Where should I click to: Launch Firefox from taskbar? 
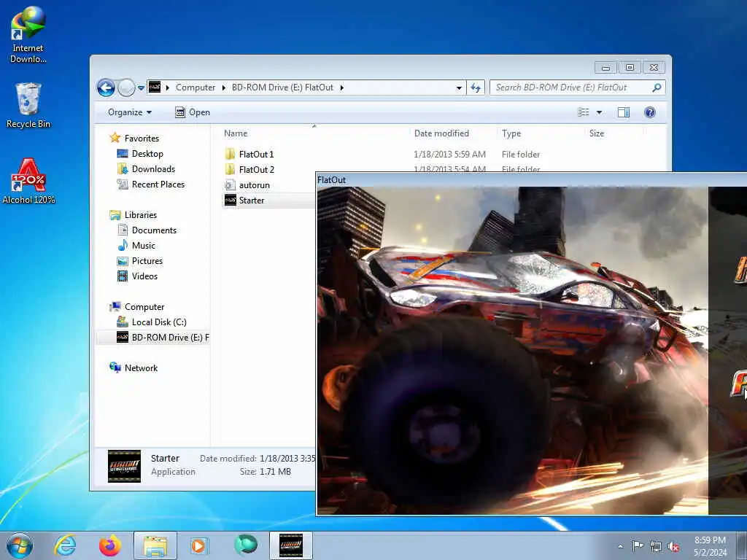[110, 545]
